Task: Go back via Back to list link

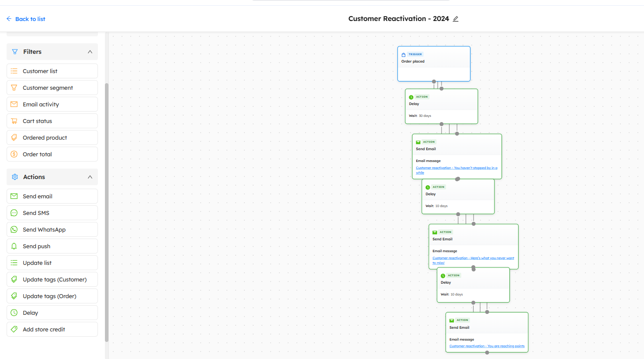Action: (26, 19)
